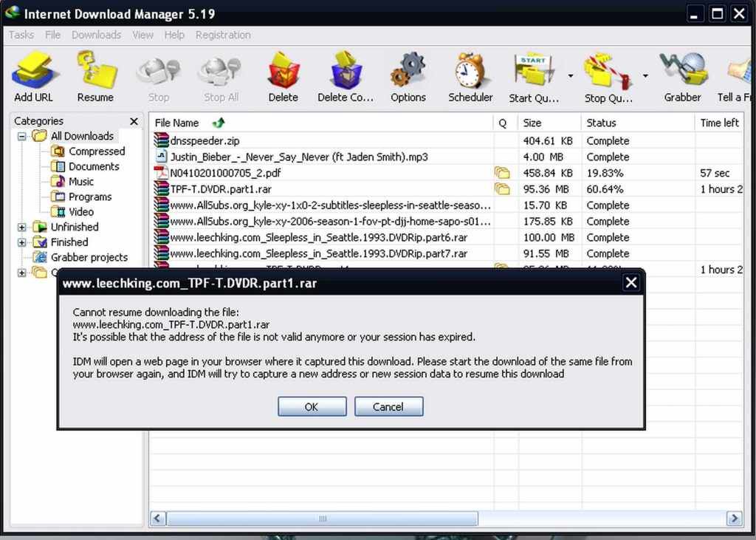This screenshot has height=540, width=756.
Task: Click the horizontal scrollbar thumb
Action: tap(323, 519)
